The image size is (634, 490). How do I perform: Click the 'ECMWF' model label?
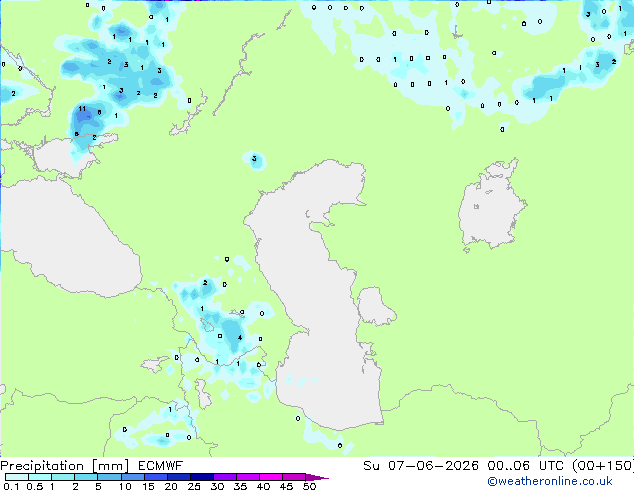pyautogui.click(x=161, y=466)
